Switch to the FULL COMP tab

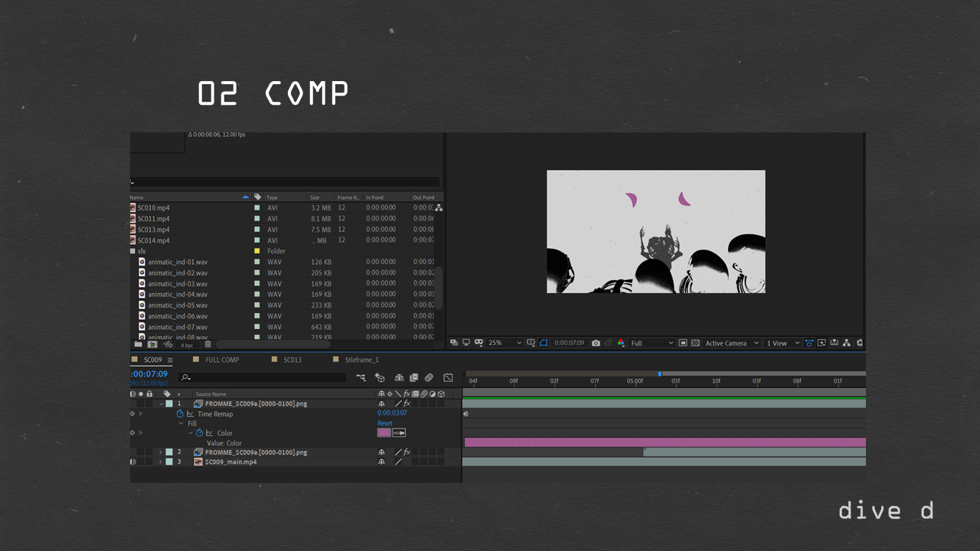pos(222,360)
